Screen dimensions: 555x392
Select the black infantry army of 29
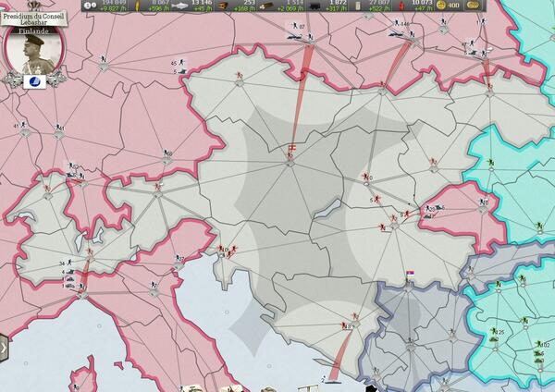point(430,208)
